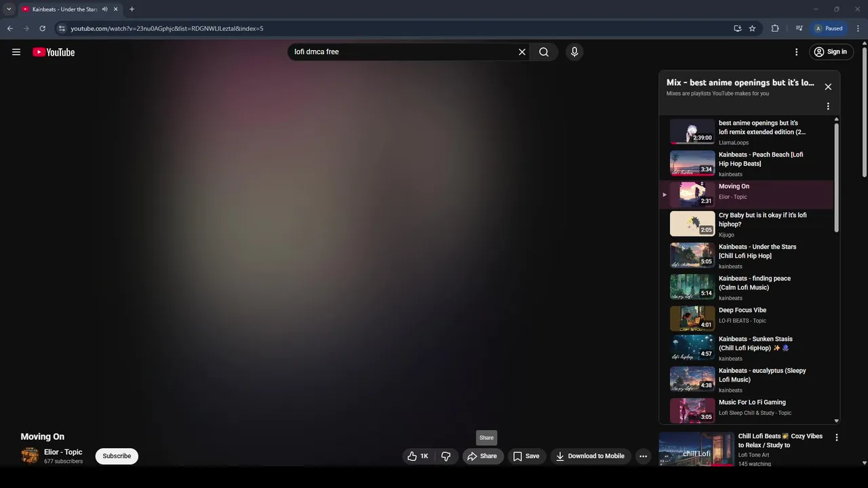
Task: Click the playlist panel scrollbar
Action: pyautogui.click(x=836, y=178)
